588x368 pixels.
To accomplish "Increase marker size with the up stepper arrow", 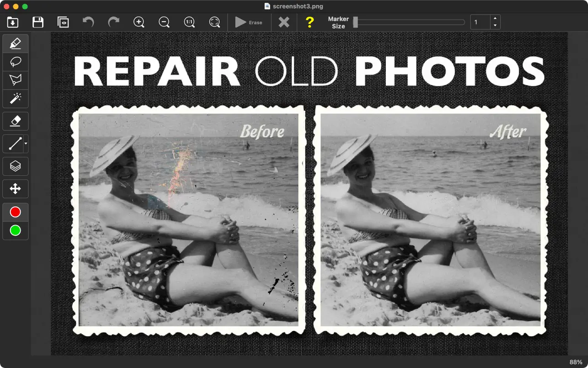I will tap(495, 19).
